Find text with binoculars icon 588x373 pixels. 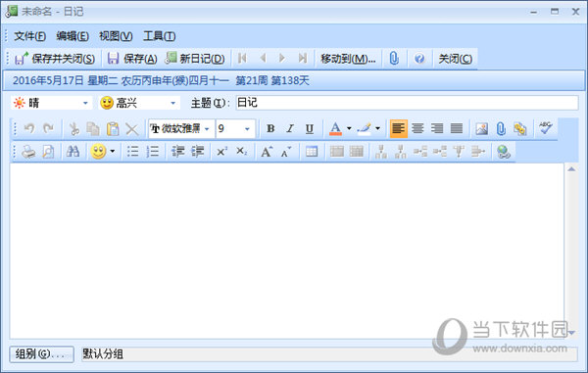(73, 152)
